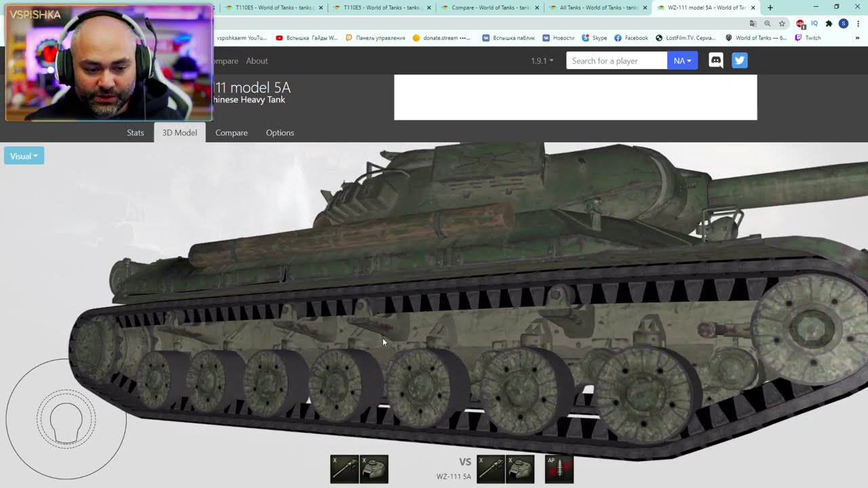The image size is (868, 488).
Task: Open the Compare link in the top navbar
Action: tap(225, 60)
